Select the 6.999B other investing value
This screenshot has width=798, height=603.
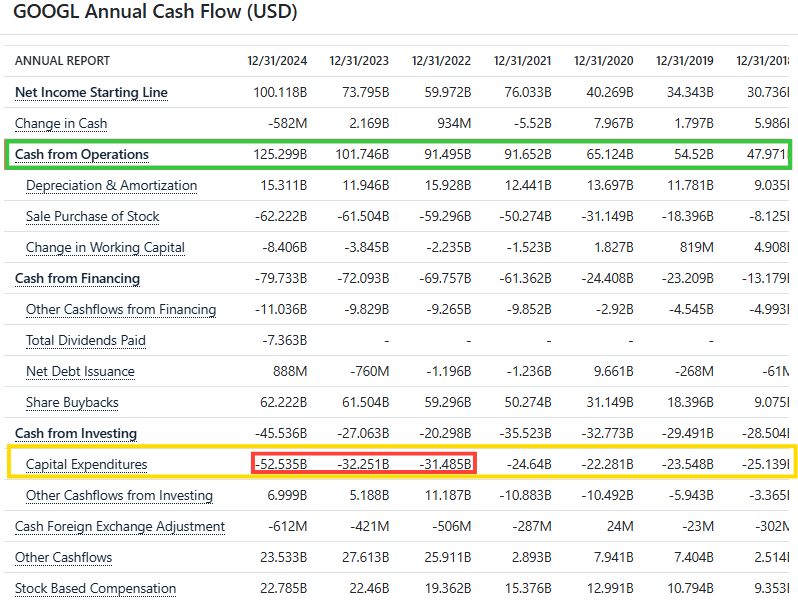pyautogui.click(x=288, y=496)
